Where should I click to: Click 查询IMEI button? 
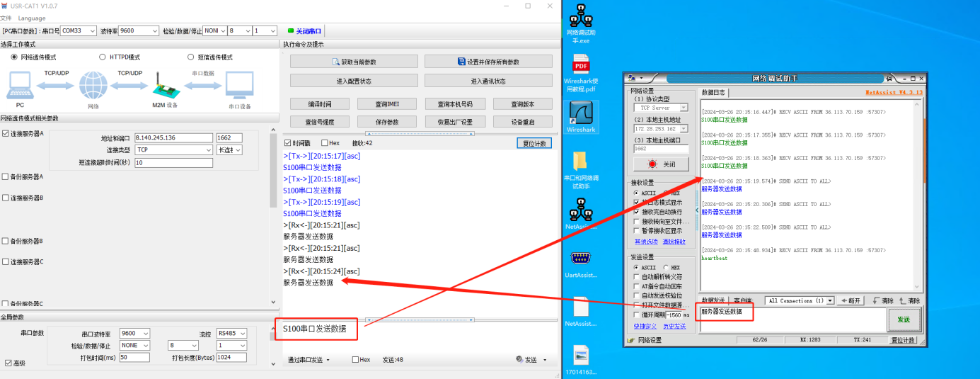(387, 103)
